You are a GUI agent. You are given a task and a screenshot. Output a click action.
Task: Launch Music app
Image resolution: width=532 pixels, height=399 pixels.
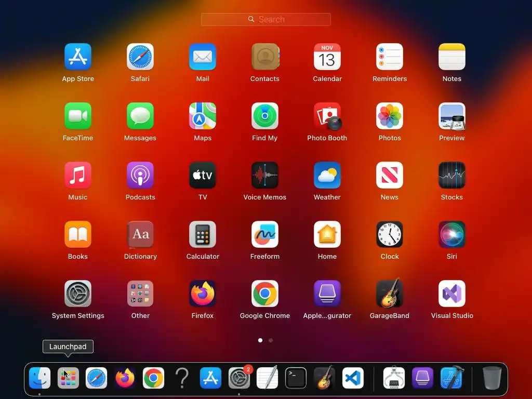click(78, 175)
